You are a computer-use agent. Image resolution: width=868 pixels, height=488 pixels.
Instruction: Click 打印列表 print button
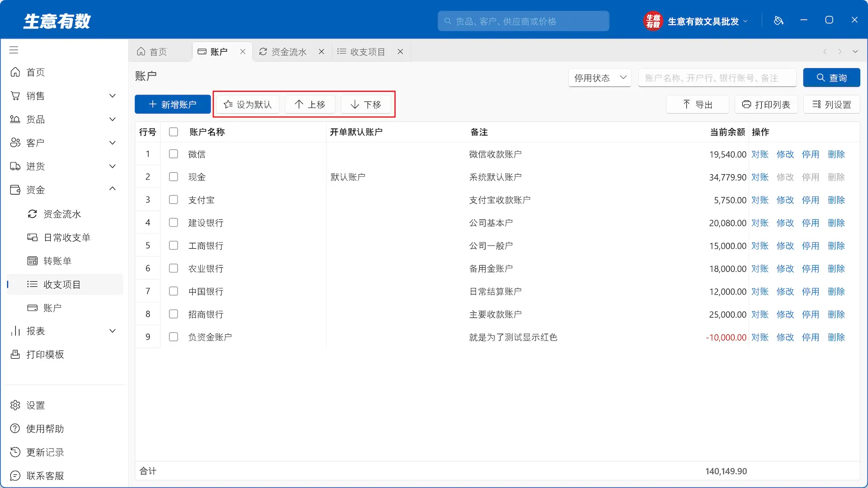pos(766,104)
